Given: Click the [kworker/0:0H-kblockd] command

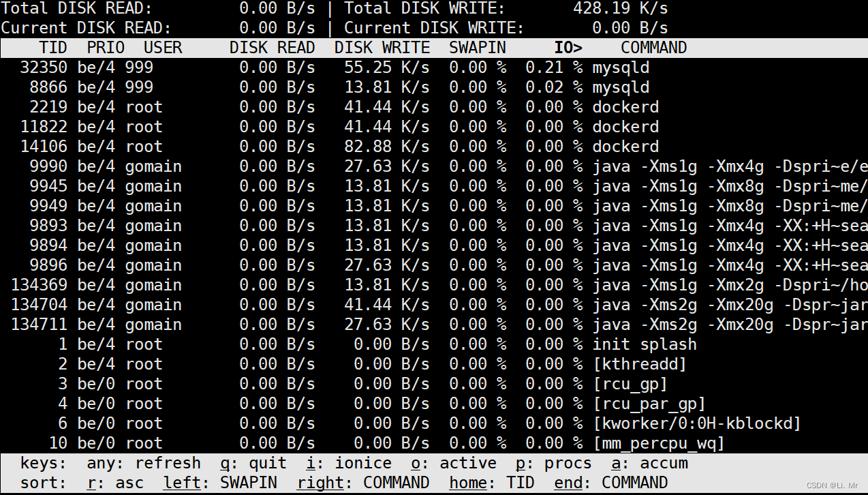Looking at the screenshot, I should point(697,423).
